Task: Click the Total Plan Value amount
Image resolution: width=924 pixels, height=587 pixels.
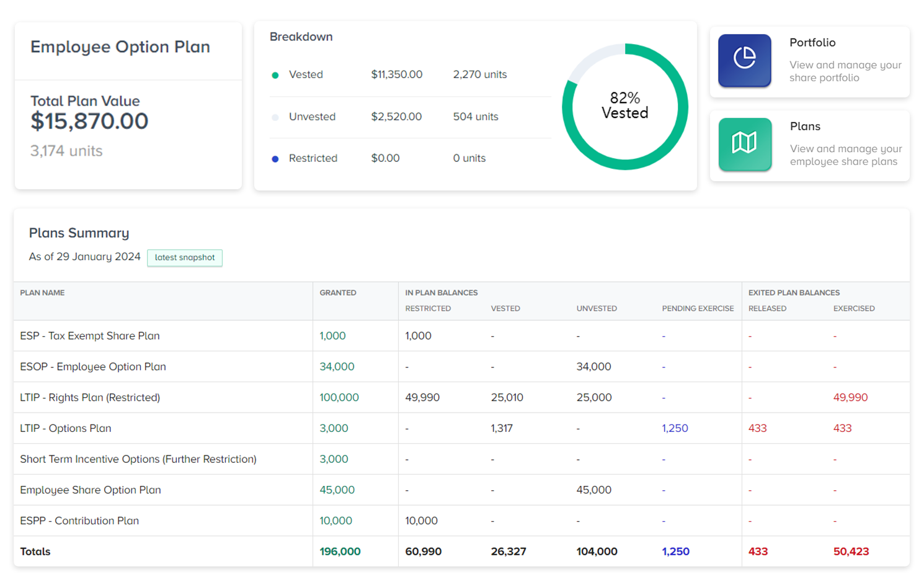Action: coord(89,121)
